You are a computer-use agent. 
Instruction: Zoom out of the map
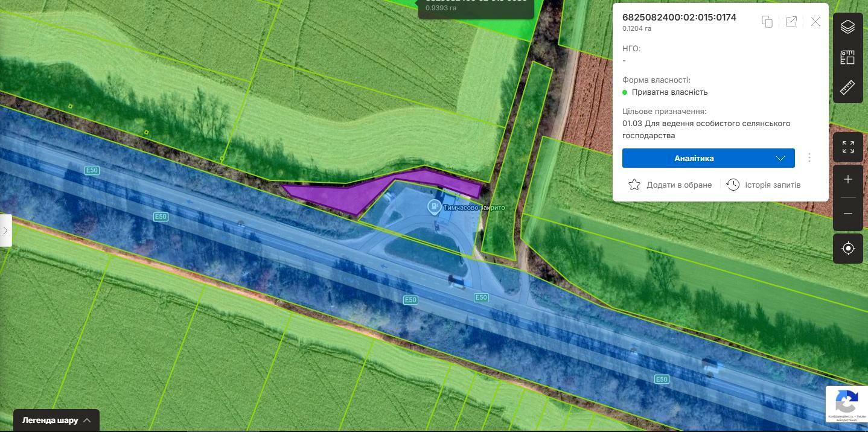coord(847,214)
